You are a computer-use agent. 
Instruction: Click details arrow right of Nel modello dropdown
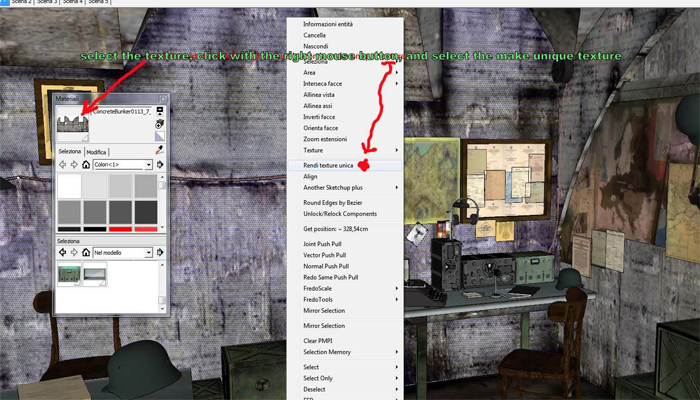point(162,253)
